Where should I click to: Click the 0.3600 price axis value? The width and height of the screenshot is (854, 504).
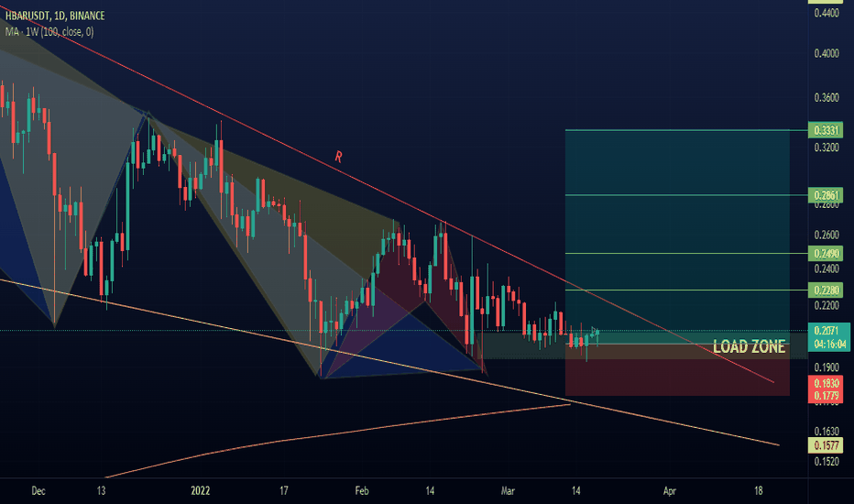(827, 98)
